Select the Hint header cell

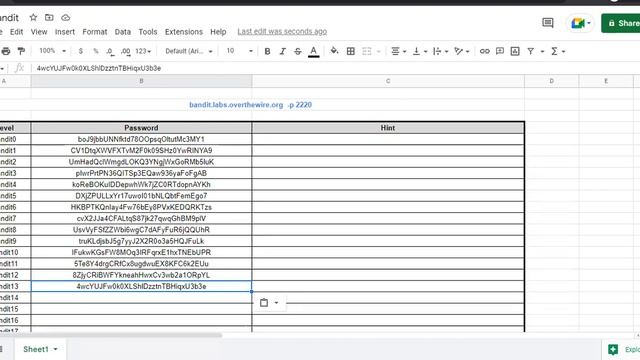[388, 128]
